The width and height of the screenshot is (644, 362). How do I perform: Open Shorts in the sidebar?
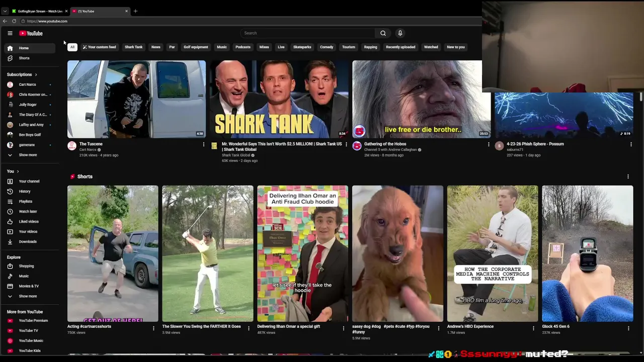coord(29,58)
